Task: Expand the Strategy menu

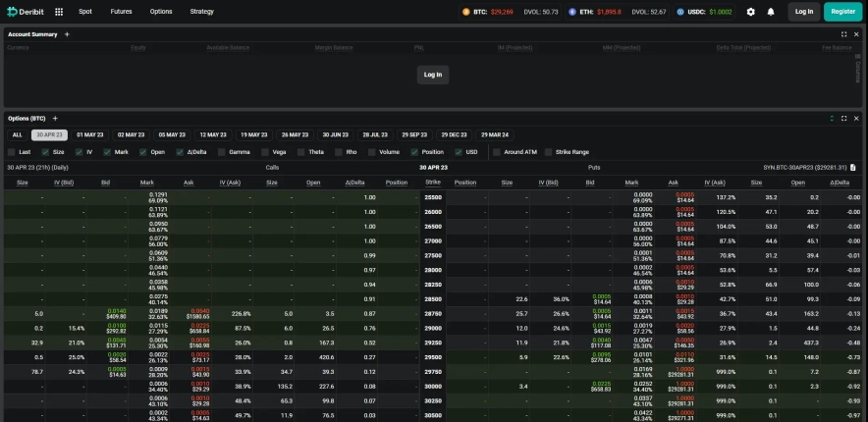Action: 201,12
